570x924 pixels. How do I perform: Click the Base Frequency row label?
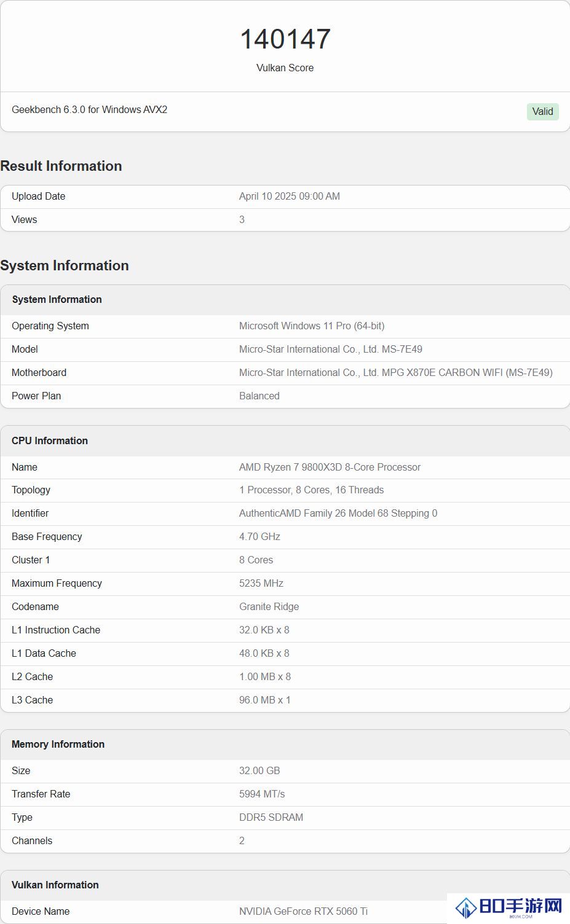[x=47, y=536]
